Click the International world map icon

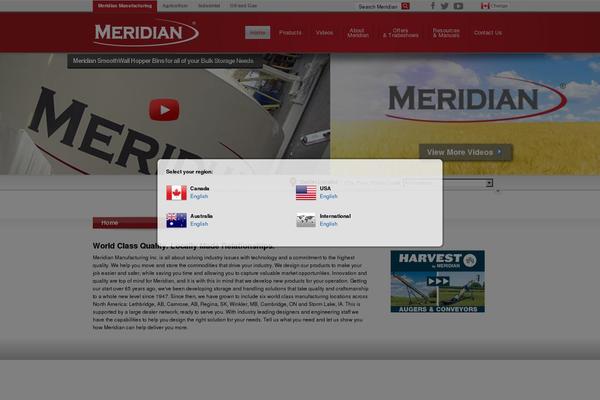point(306,220)
